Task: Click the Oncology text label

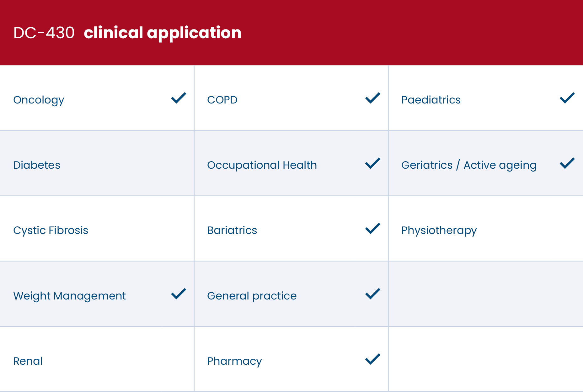Action: (x=39, y=100)
